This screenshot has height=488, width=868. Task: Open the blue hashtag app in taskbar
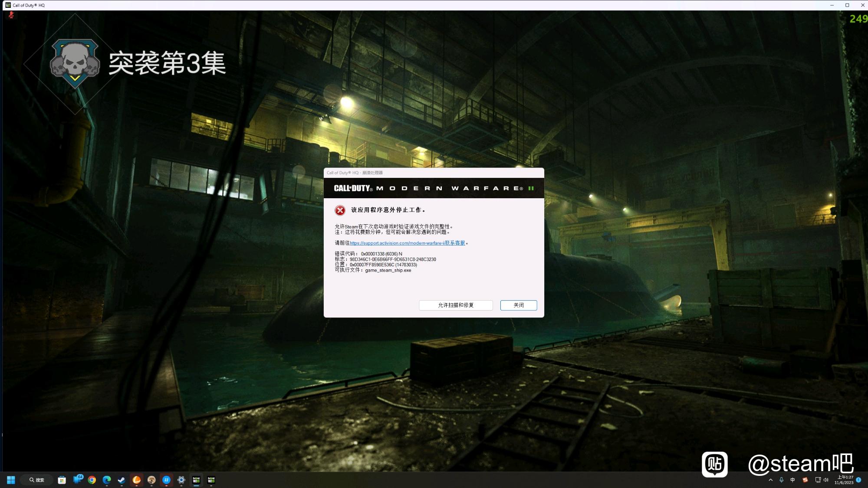pyautogui.click(x=166, y=480)
